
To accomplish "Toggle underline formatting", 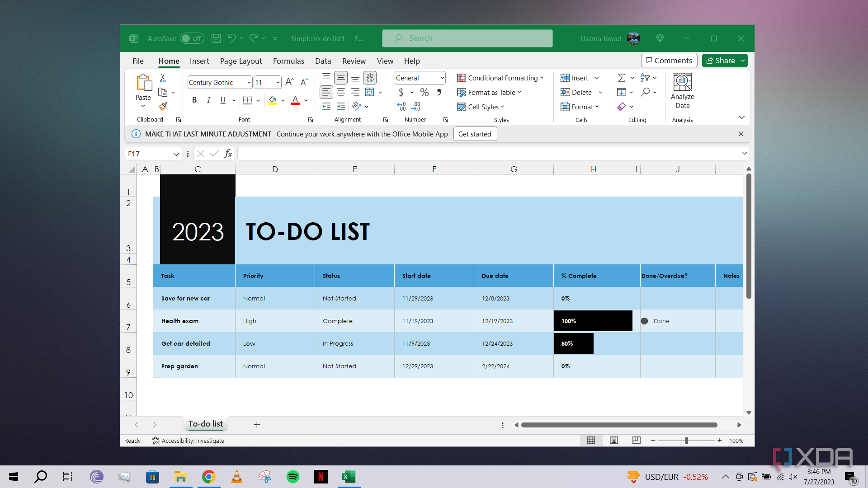I will 222,100.
